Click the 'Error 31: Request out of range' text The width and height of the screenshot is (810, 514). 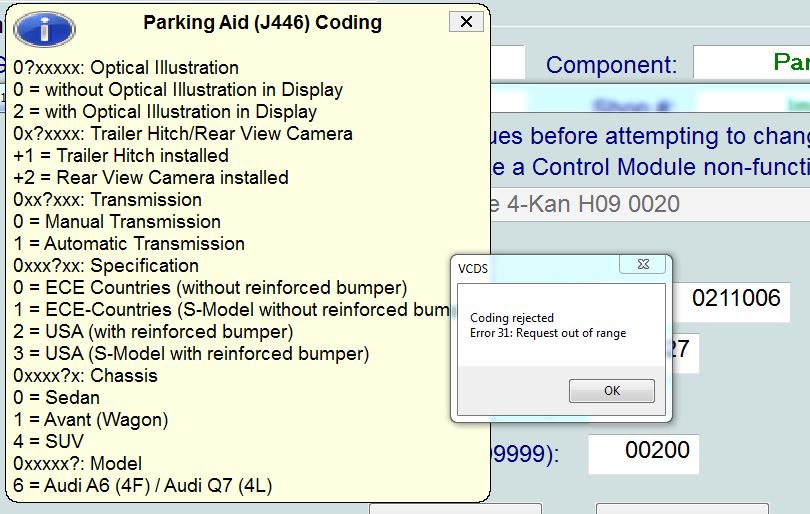point(548,333)
